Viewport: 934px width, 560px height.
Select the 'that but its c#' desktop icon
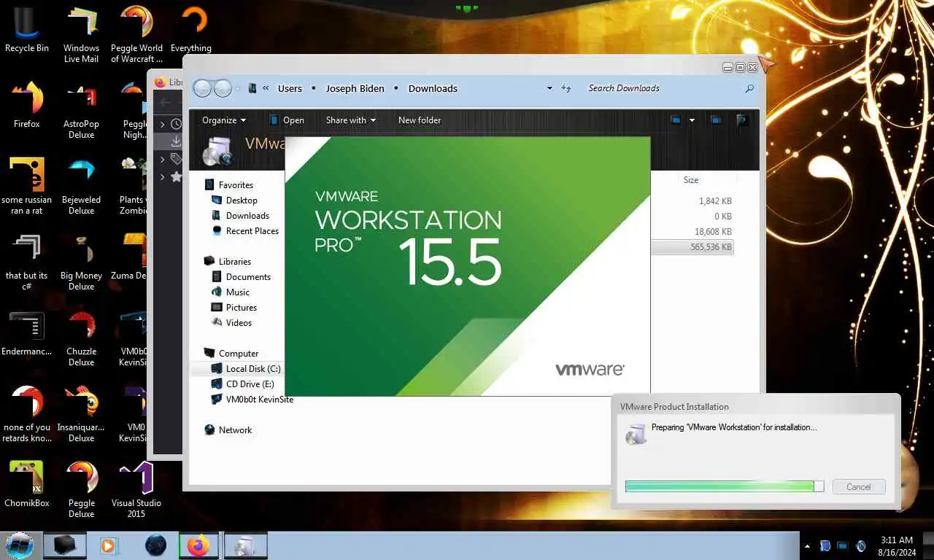tap(27, 262)
